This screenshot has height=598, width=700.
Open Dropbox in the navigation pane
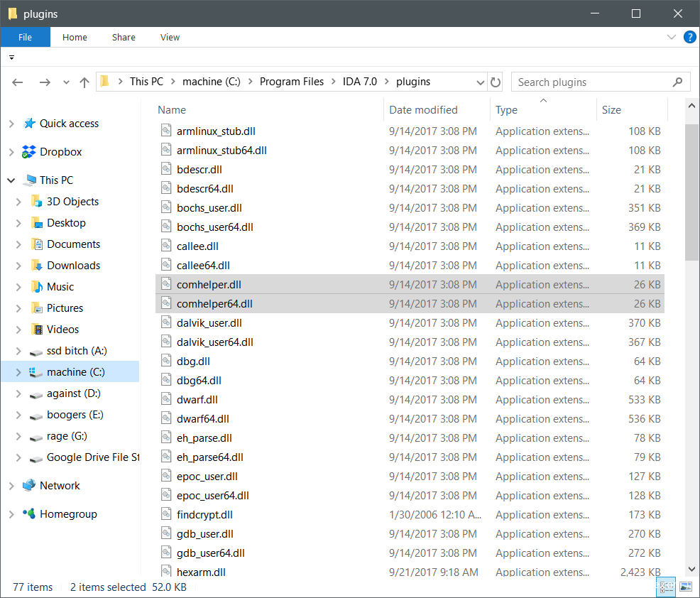point(60,152)
